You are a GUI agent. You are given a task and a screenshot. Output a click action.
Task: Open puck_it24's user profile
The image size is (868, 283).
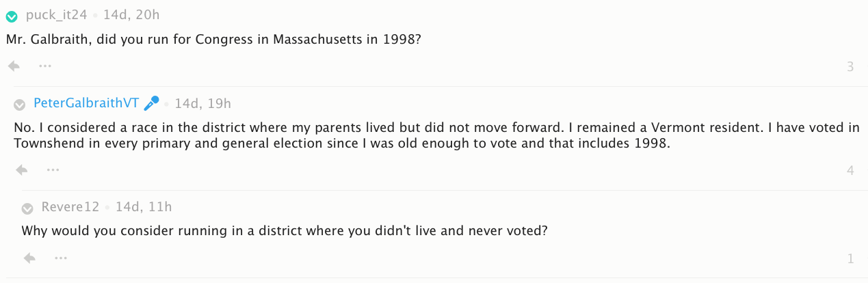pyautogui.click(x=56, y=15)
